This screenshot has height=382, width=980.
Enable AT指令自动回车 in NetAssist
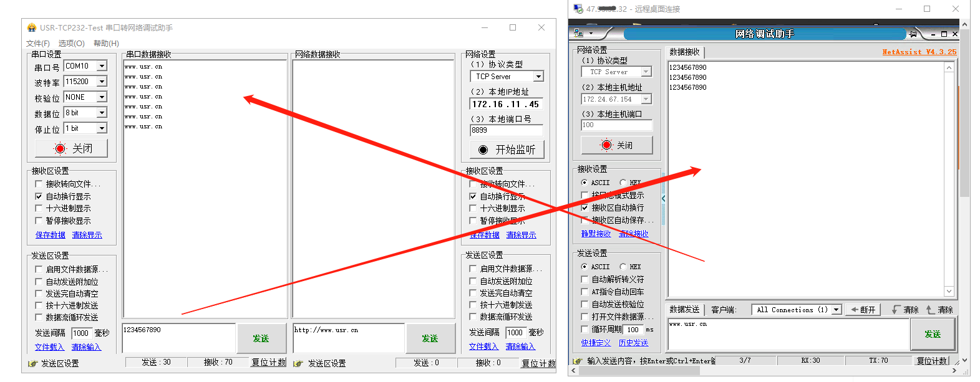tap(585, 292)
